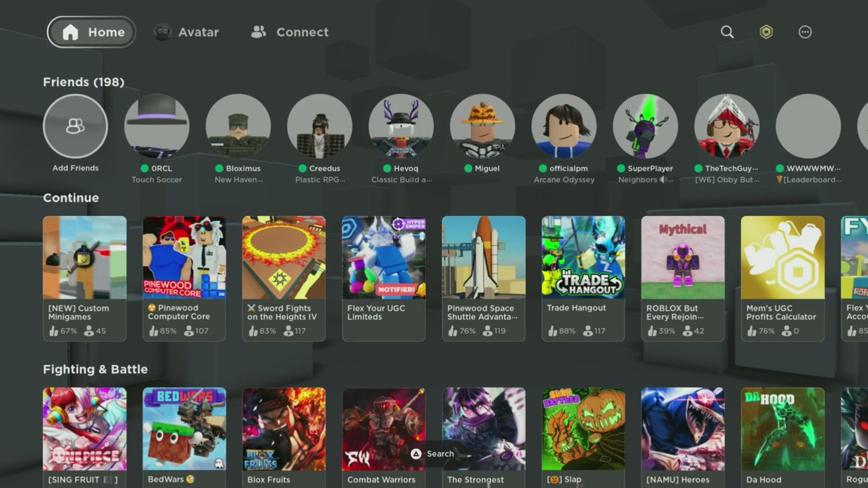This screenshot has width=868, height=488.
Task: Open Combat Warriors game tile
Action: pyautogui.click(x=383, y=437)
